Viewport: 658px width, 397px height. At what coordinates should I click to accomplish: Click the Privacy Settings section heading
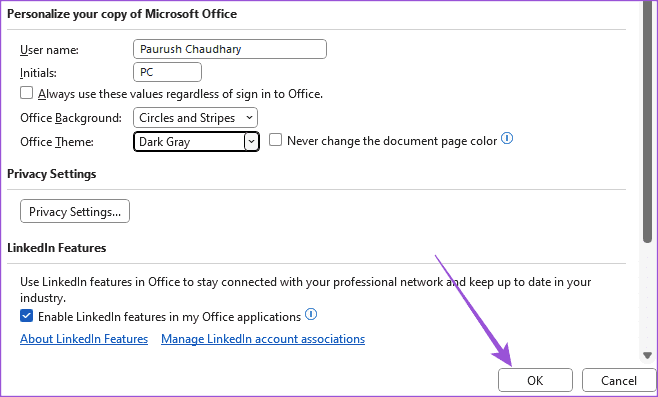pyautogui.click(x=52, y=174)
